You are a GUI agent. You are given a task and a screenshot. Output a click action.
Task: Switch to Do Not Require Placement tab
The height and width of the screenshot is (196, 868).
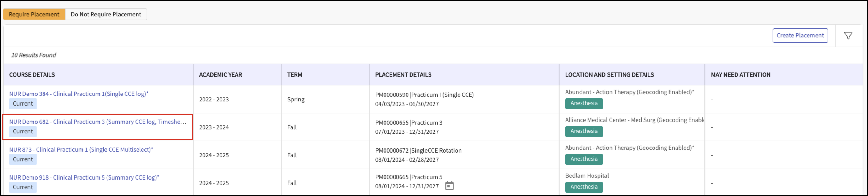pos(106,14)
